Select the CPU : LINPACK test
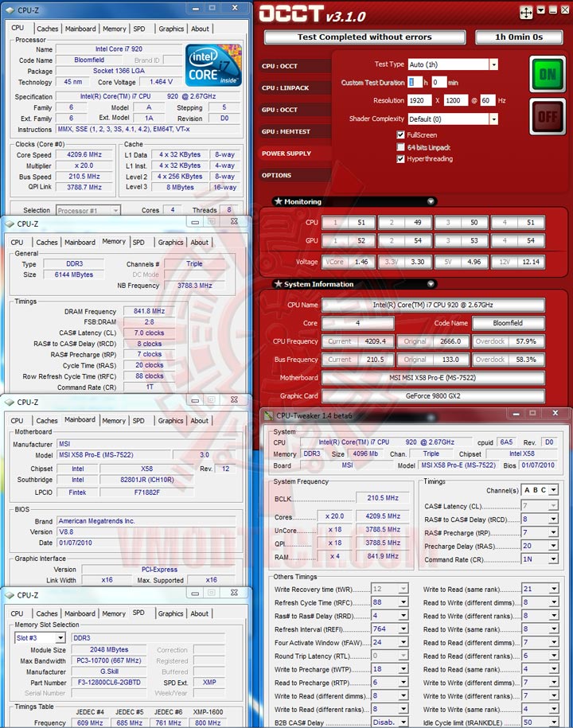 295,88
